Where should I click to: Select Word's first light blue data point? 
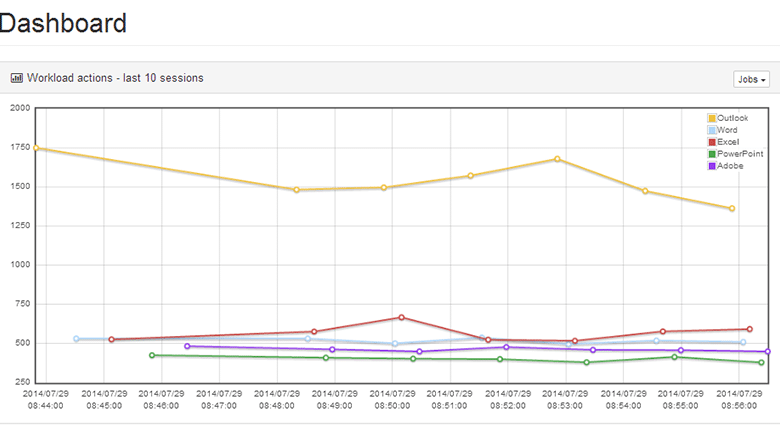point(76,339)
